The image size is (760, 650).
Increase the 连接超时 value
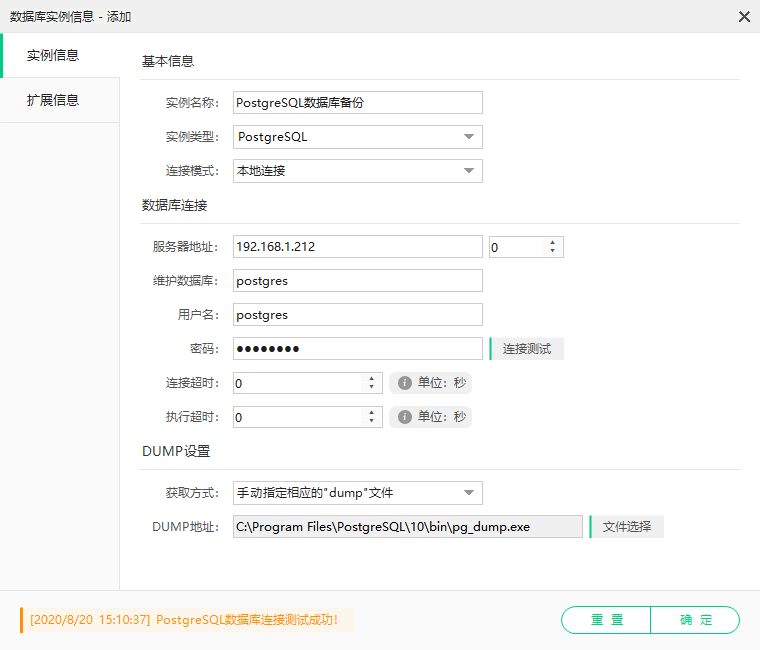[372, 378]
